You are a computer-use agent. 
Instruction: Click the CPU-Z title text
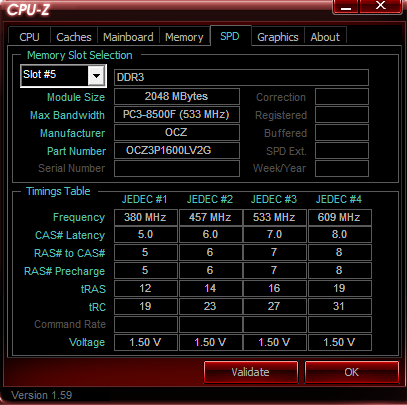click(28, 9)
